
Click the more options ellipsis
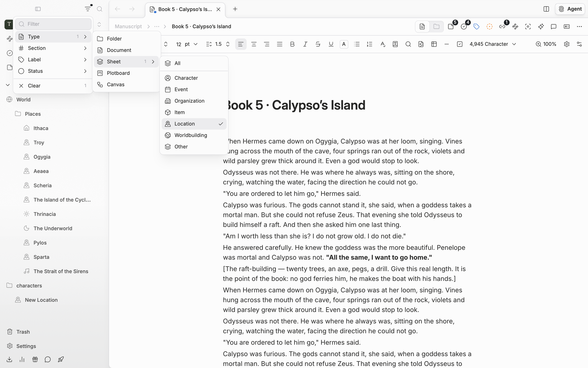point(579,27)
